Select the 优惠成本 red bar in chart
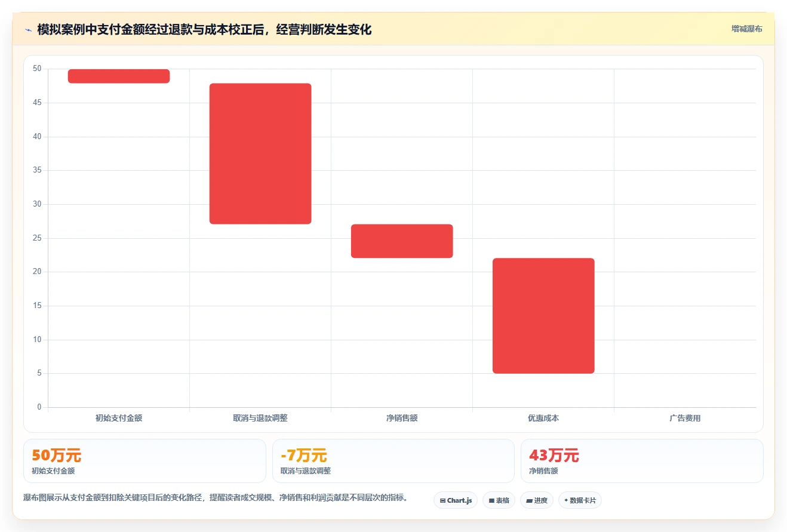 (543, 316)
